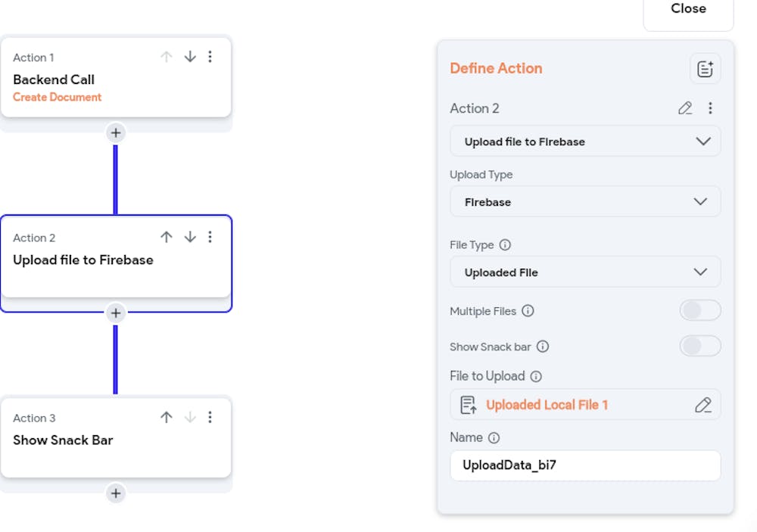Screen dimensions: 757x532
Task: Edit Action 2 name with pencil icon
Action: [685, 108]
